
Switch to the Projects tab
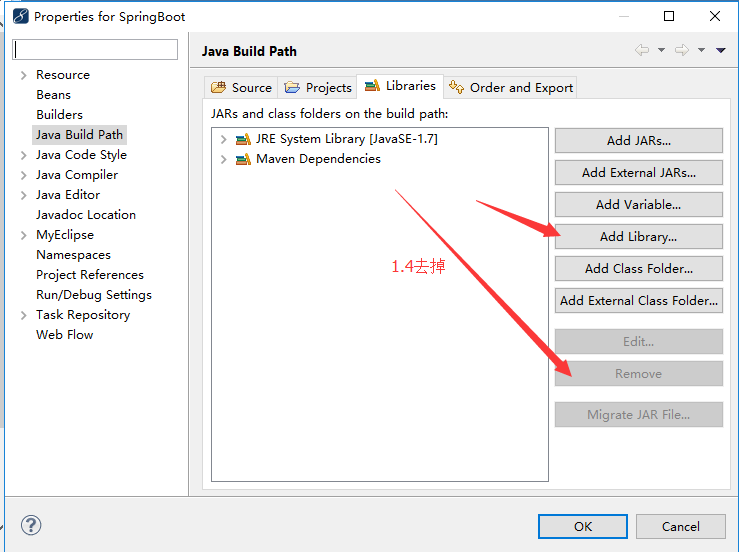tap(318, 88)
